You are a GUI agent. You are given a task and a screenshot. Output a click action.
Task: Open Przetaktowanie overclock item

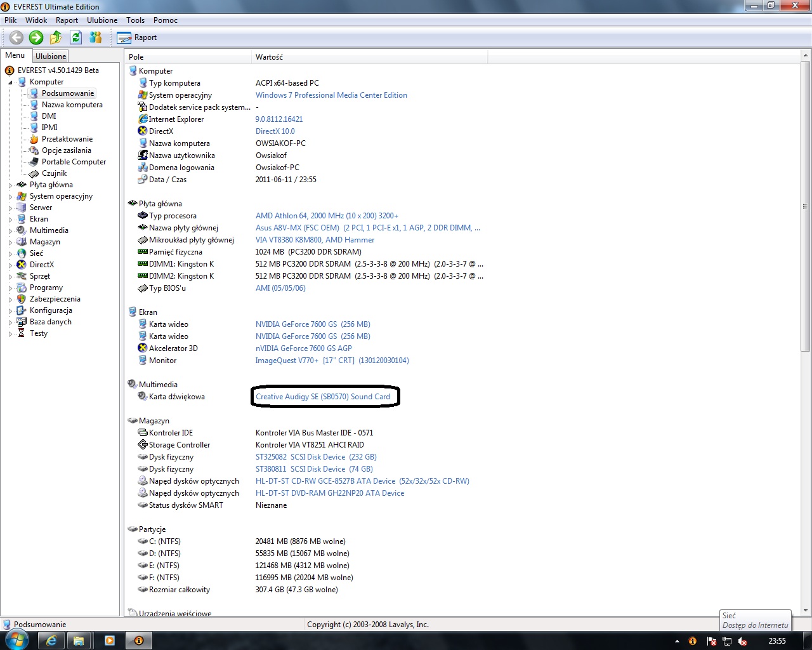coord(67,139)
